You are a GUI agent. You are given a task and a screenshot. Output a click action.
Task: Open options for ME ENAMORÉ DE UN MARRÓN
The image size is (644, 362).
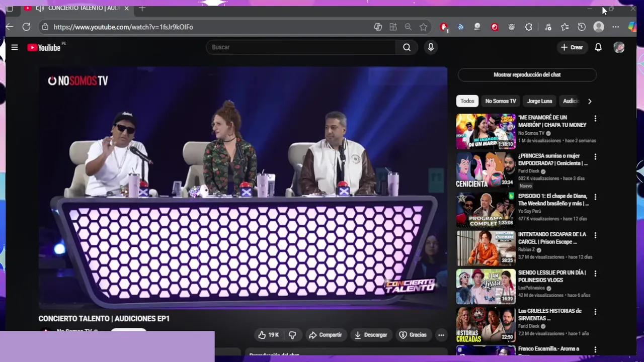[595, 119]
